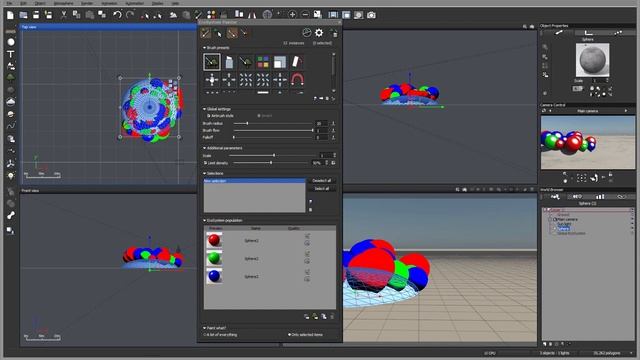640x360 pixels.
Task: Collapse the 'Paint what?' section
Action: [x=204, y=328]
